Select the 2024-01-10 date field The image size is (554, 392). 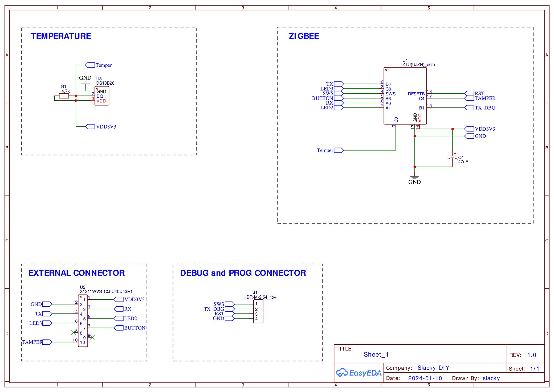(x=425, y=378)
